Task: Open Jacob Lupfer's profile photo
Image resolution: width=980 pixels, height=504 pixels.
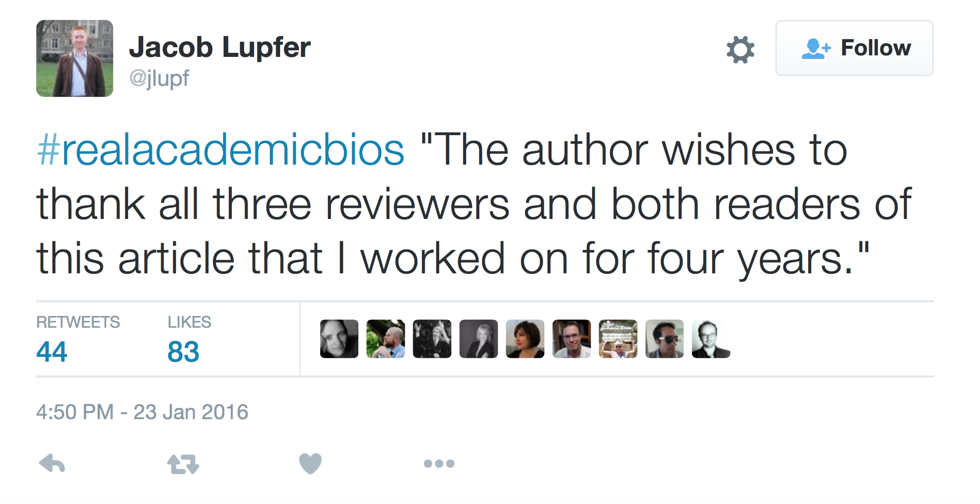Action: [75, 58]
